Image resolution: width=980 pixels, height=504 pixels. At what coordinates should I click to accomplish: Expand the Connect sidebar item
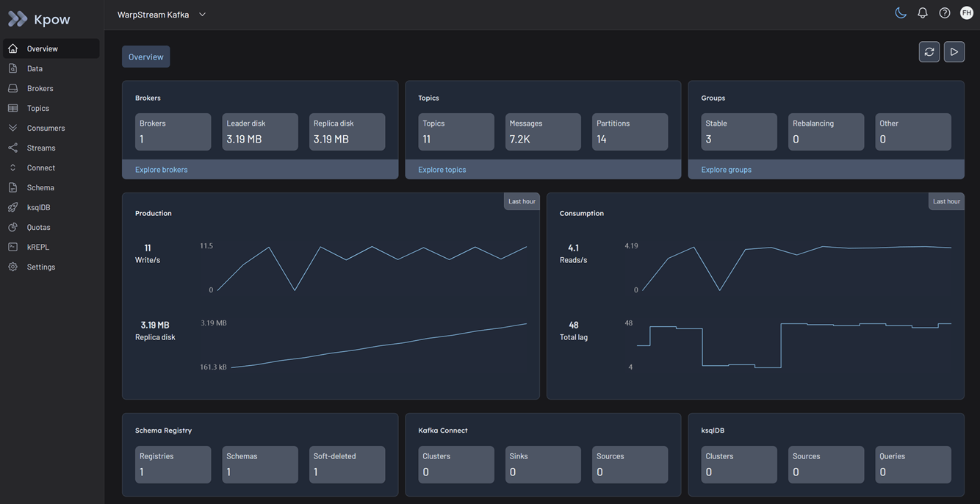point(41,168)
